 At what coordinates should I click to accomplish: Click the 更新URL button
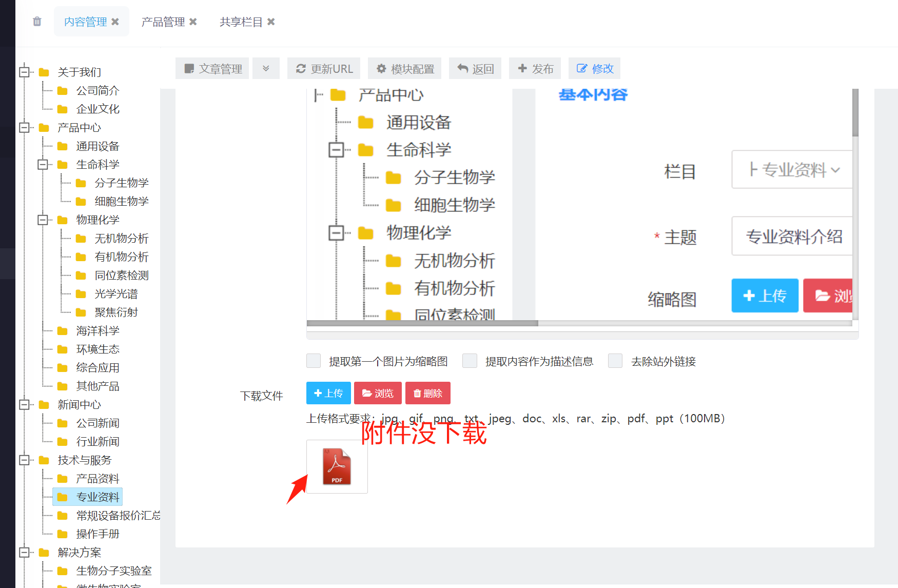point(324,68)
